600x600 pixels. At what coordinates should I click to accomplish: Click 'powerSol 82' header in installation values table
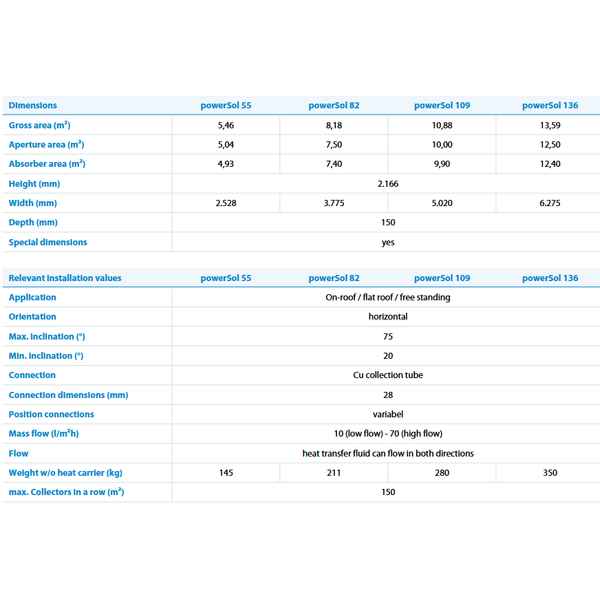click(334, 278)
